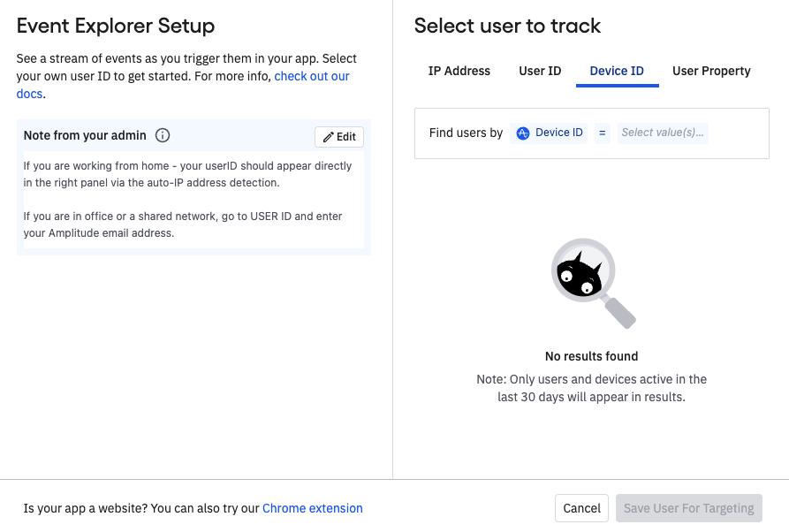
Task: Open the User ID tab
Action: [540, 71]
